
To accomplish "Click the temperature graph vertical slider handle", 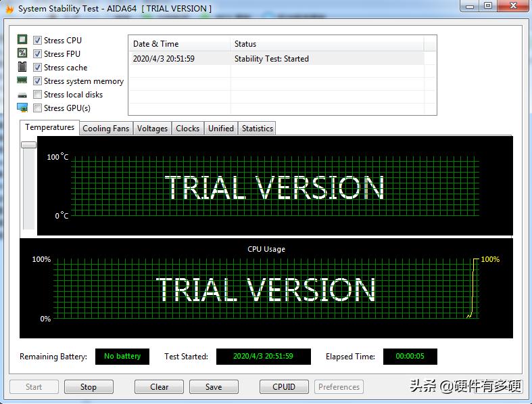I will [x=28, y=144].
